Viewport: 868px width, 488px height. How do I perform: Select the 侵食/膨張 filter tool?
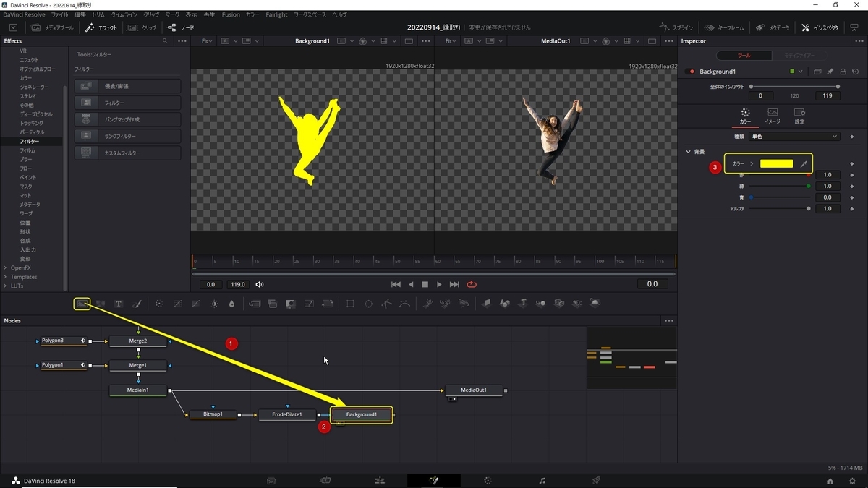127,86
